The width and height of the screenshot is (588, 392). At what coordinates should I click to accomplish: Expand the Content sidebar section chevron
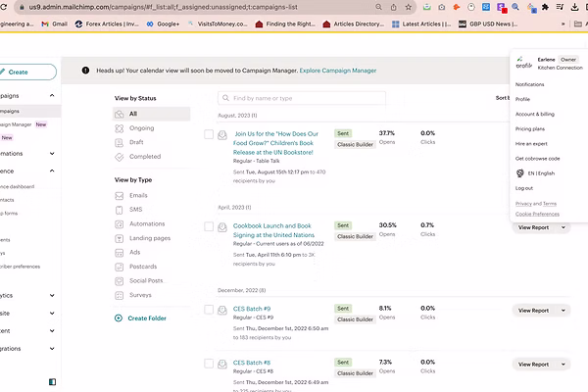click(x=52, y=331)
